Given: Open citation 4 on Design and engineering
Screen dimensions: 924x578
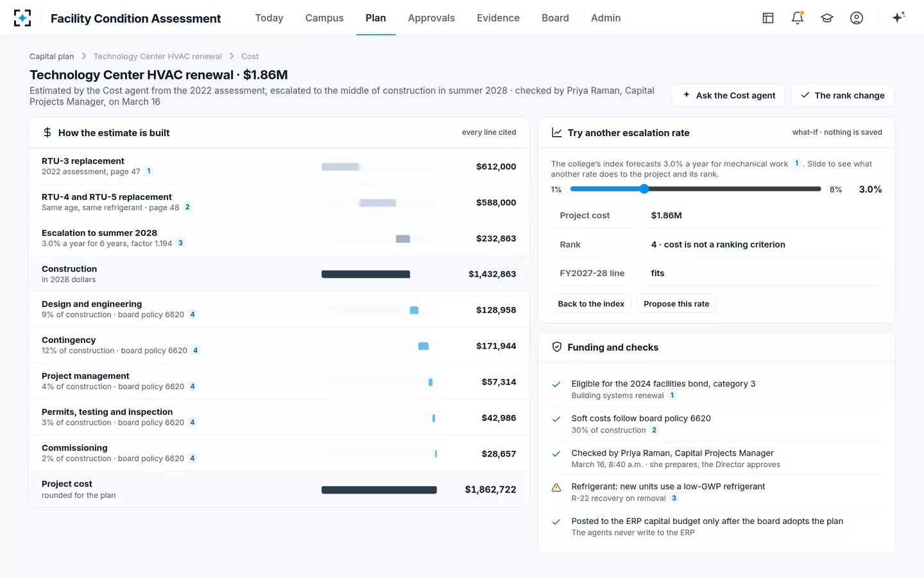Looking at the screenshot, I should click(193, 315).
